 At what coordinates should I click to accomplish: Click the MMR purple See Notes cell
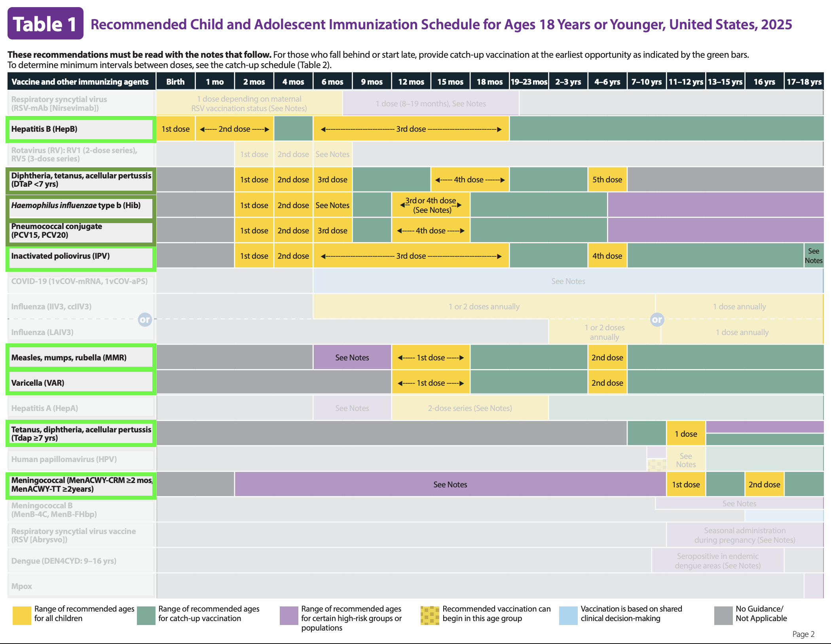coord(352,358)
